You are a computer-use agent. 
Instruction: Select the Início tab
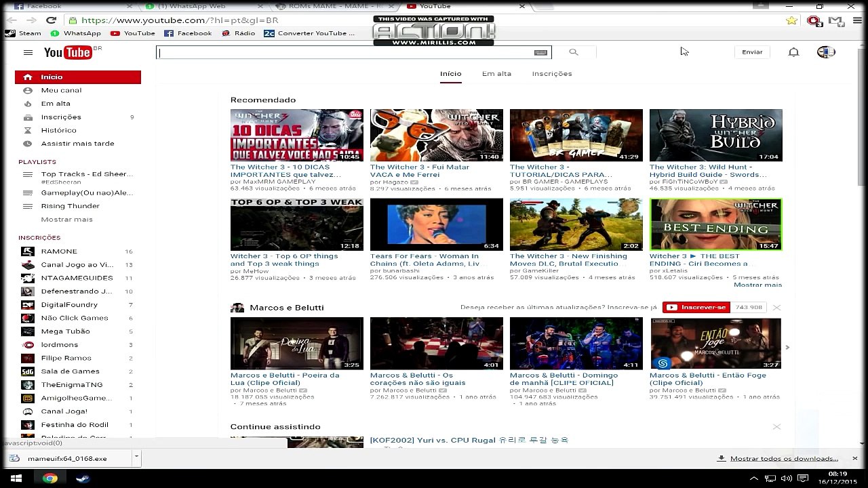pyautogui.click(x=450, y=73)
